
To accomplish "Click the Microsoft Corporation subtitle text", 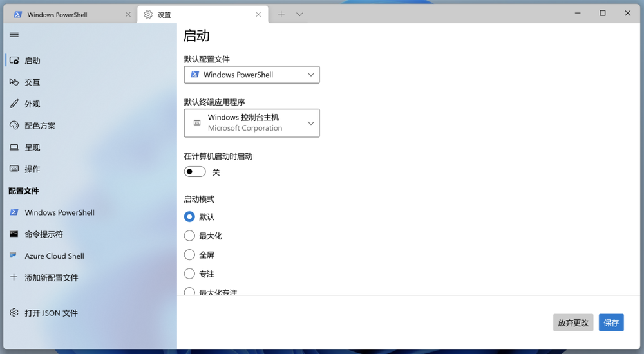I will pyautogui.click(x=245, y=128).
